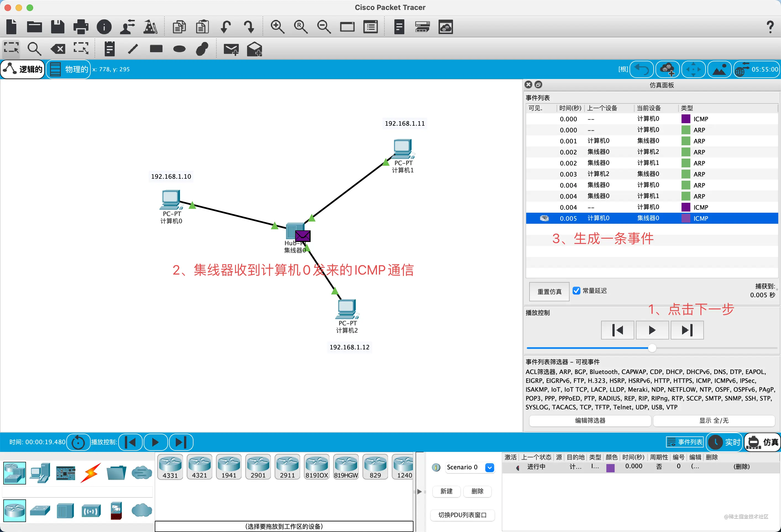Toggle the 事件列表 panel button

coord(685,442)
